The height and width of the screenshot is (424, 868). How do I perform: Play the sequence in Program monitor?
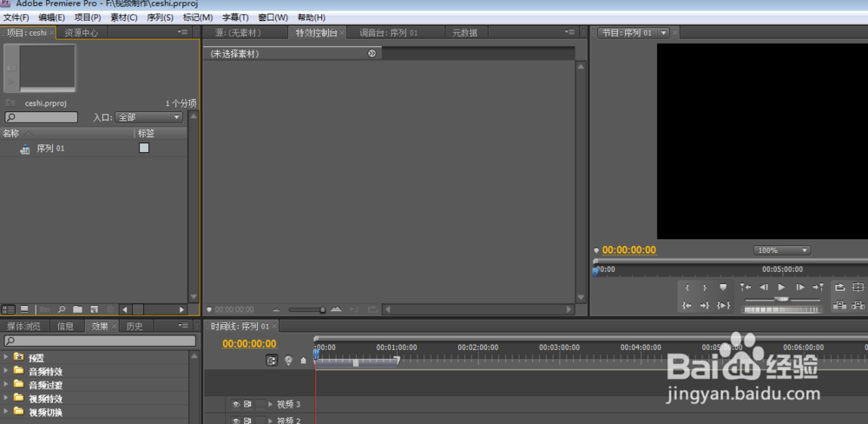coord(782,287)
